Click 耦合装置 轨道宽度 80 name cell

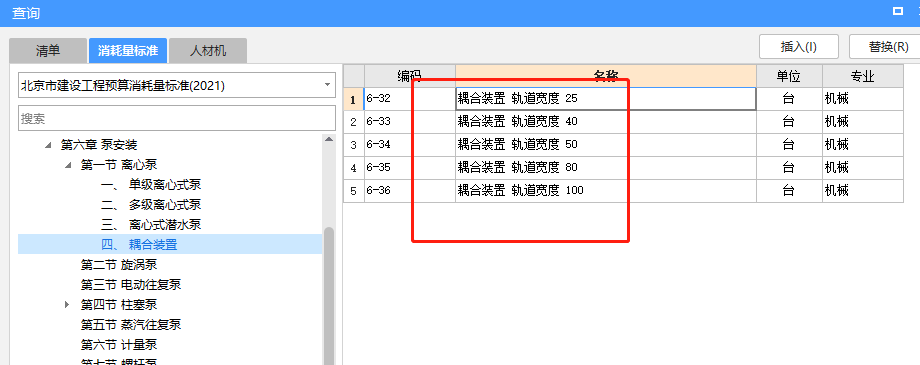click(606, 167)
